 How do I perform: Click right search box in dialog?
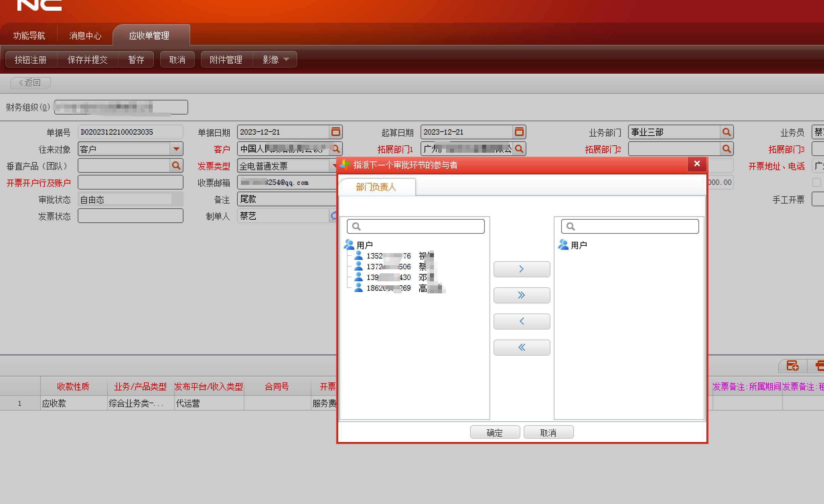[630, 226]
